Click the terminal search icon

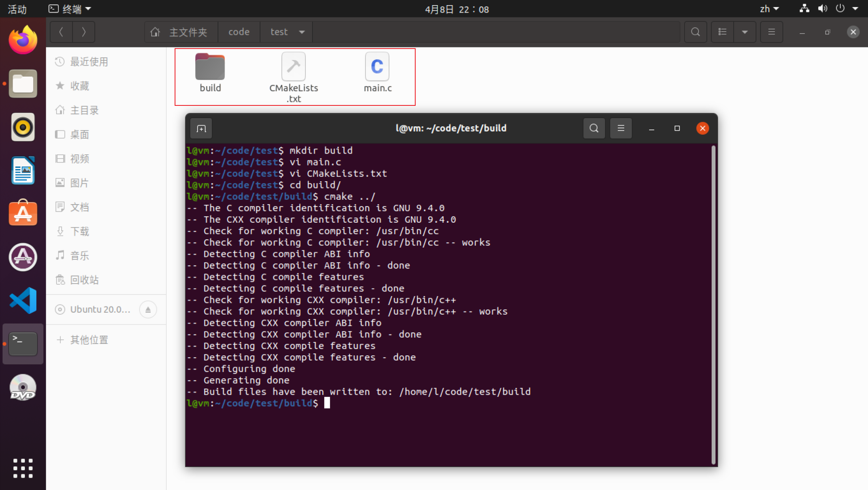point(594,128)
